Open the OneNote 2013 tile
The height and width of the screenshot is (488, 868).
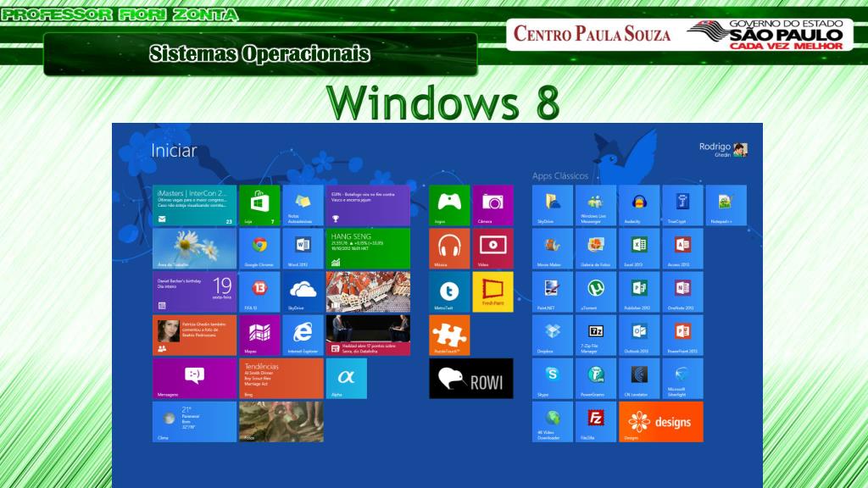[682, 291]
